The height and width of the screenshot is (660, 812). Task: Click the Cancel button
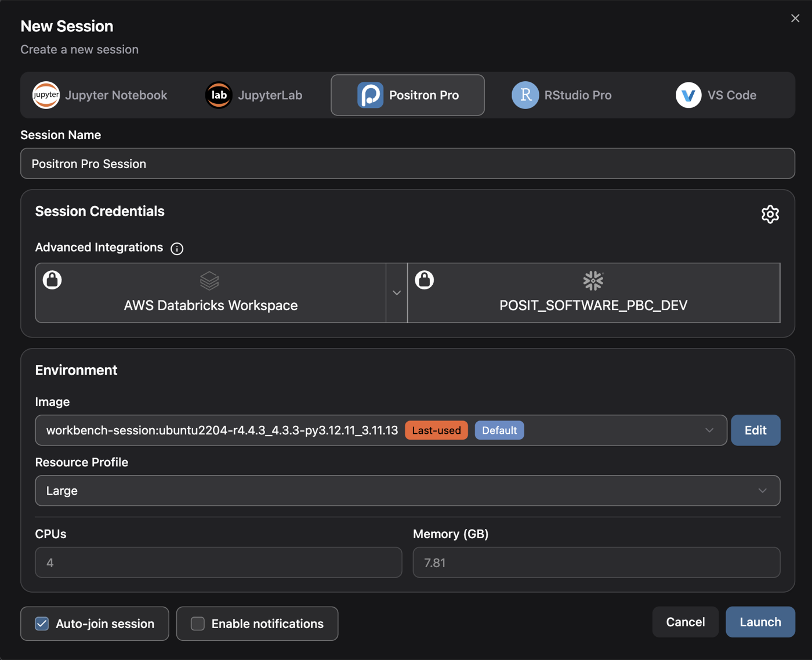[686, 622]
